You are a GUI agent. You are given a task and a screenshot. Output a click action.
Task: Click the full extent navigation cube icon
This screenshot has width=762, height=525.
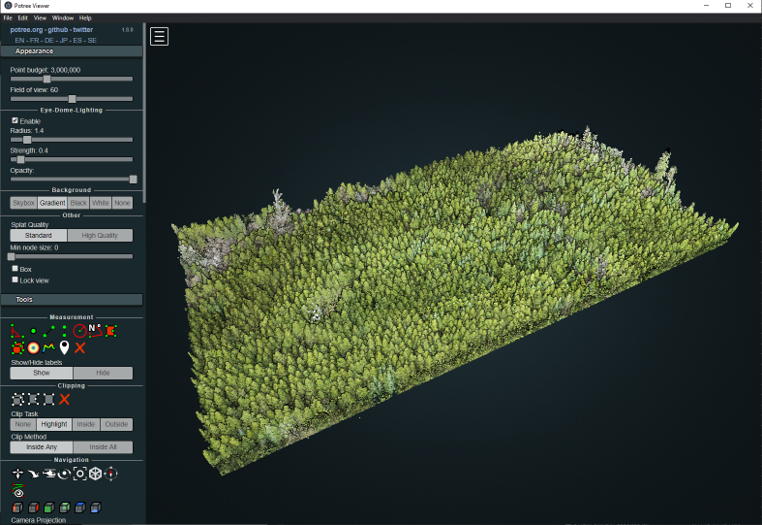click(x=95, y=473)
